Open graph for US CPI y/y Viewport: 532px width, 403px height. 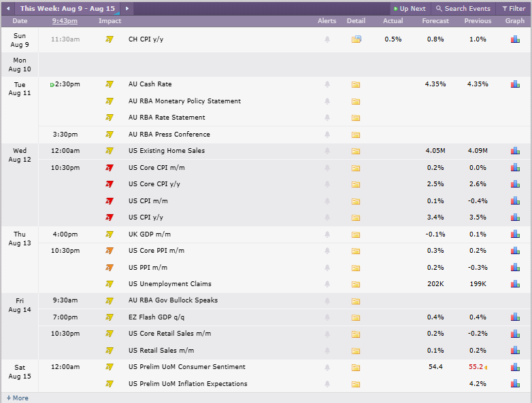515,217
